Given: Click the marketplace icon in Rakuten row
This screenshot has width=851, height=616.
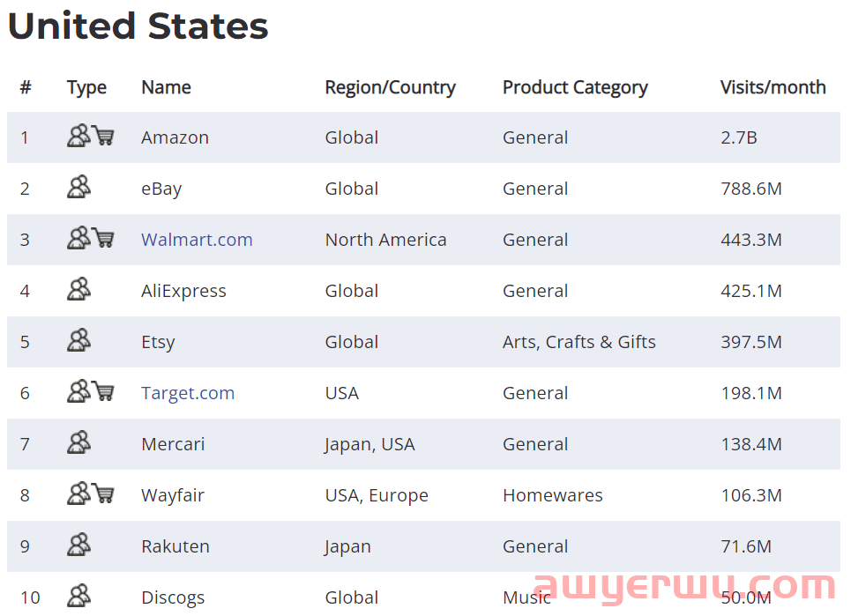Looking at the screenshot, I should (78, 545).
